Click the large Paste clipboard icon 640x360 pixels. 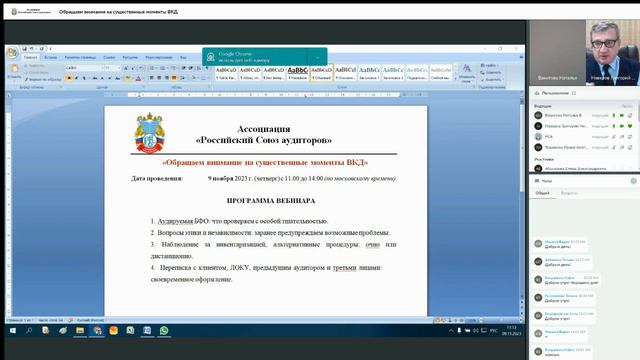click(14, 68)
